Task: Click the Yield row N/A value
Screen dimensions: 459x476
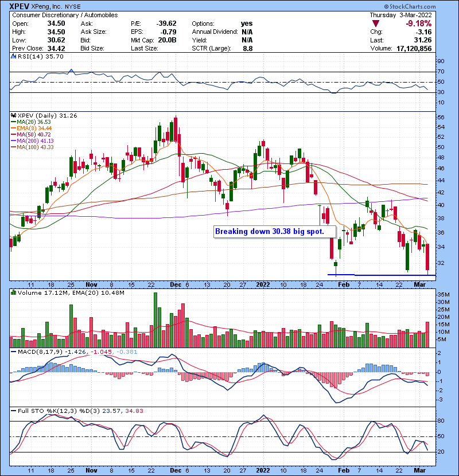Action: coord(247,40)
